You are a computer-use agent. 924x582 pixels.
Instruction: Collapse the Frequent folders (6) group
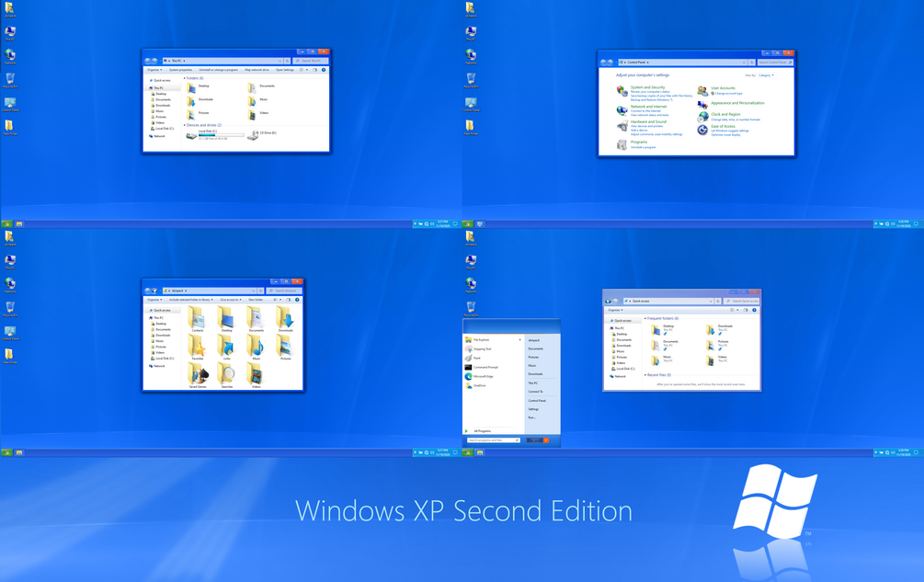click(662, 318)
